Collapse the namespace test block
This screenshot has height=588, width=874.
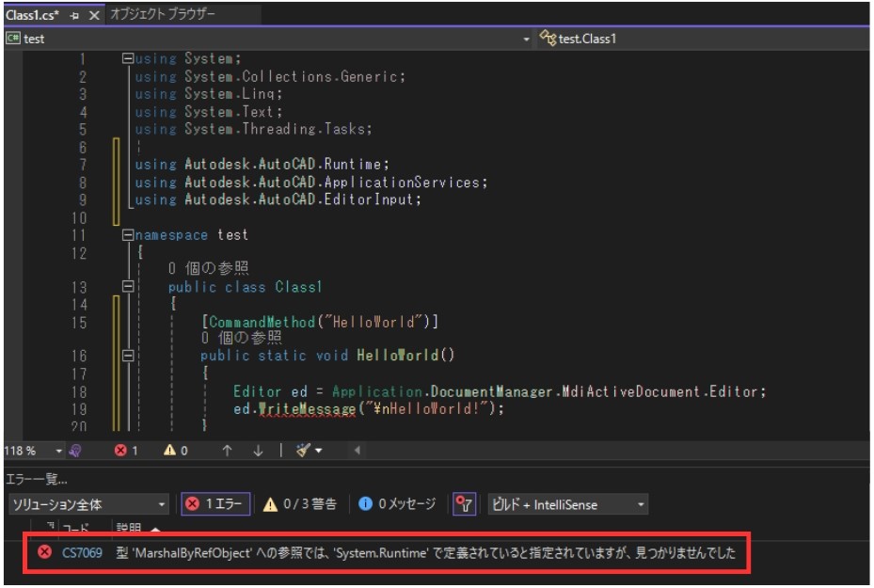pos(128,235)
